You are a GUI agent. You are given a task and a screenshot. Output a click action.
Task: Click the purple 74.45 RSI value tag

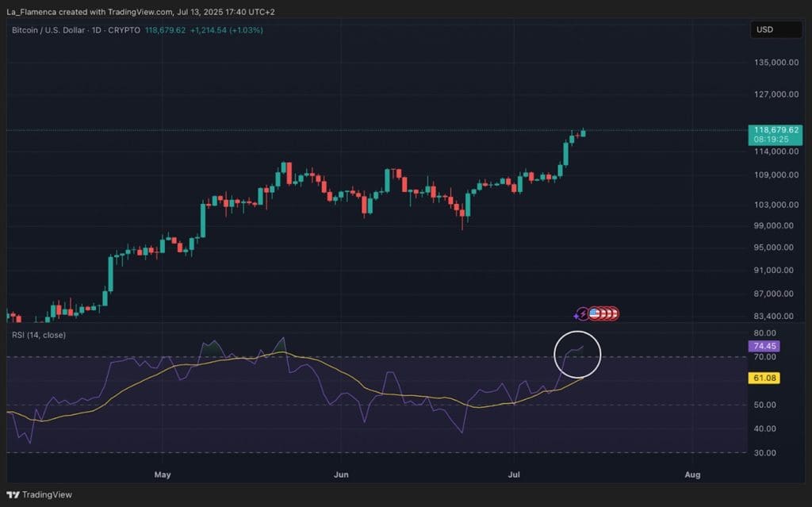click(x=764, y=346)
